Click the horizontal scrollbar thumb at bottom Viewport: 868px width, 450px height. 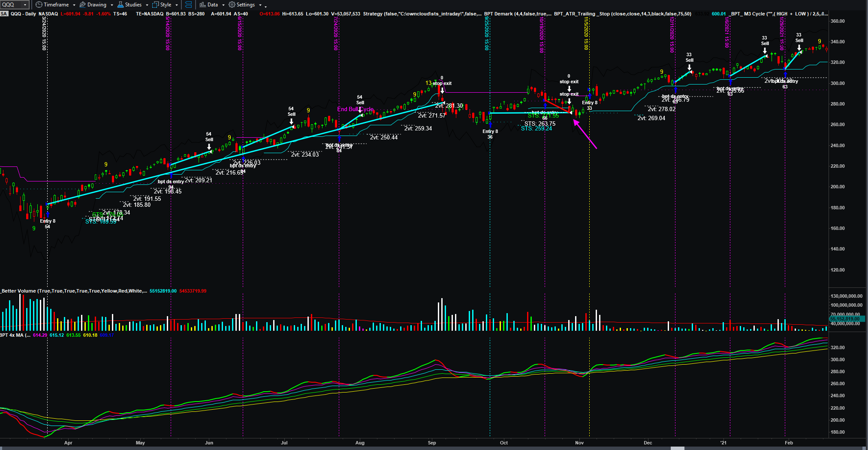tap(678, 448)
